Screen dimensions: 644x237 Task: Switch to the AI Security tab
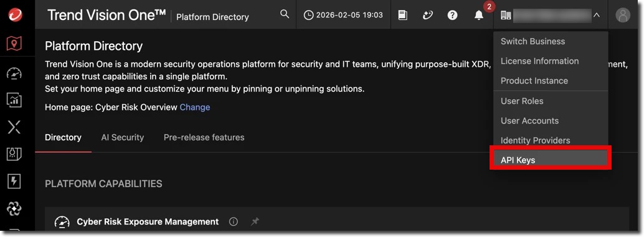click(x=123, y=137)
